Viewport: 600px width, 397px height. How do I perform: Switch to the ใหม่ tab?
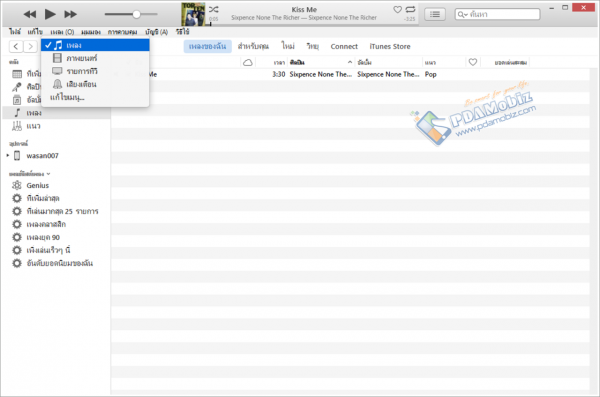click(288, 46)
